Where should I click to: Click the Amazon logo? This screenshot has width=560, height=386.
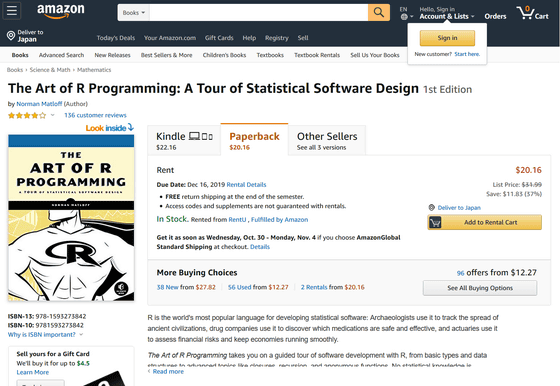[x=61, y=11]
